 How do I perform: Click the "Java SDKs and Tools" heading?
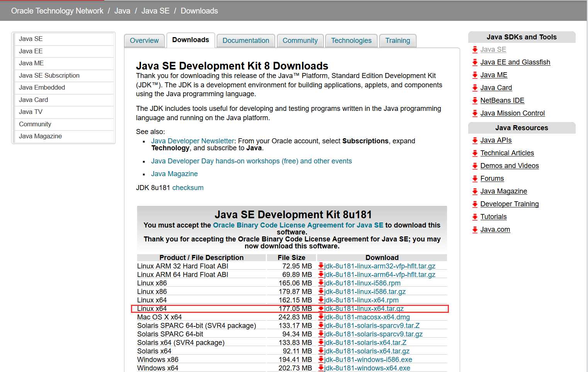[522, 37]
